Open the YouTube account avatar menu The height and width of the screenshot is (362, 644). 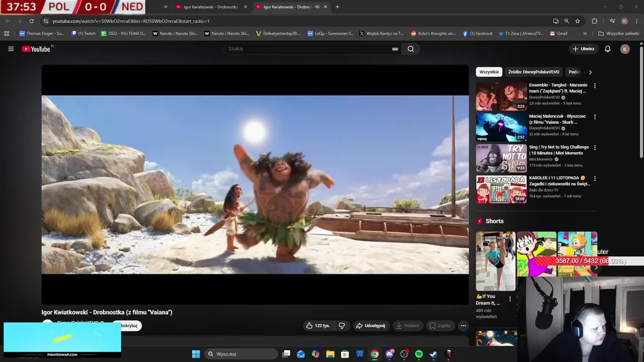click(x=625, y=49)
